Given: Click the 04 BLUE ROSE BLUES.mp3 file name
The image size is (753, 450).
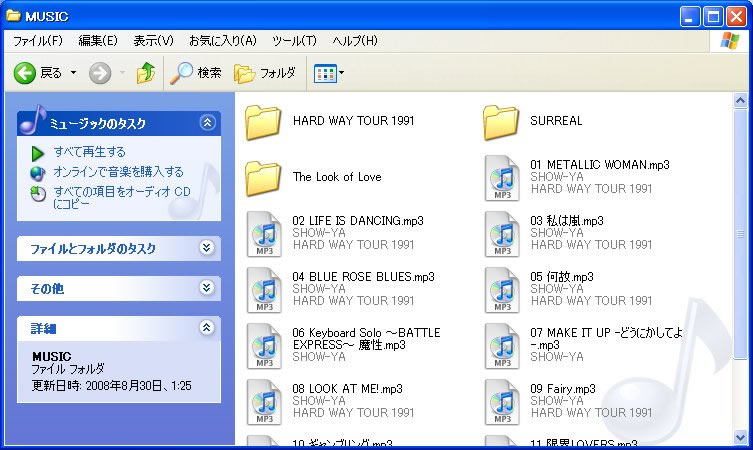Looking at the screenshot, I should [364, 277].
